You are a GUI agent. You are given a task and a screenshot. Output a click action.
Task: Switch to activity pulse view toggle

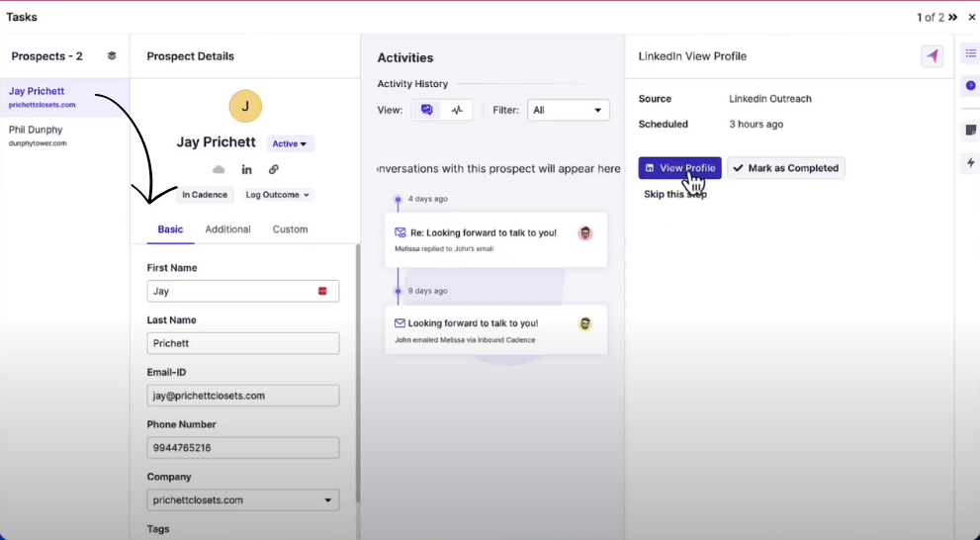point(457,111)
